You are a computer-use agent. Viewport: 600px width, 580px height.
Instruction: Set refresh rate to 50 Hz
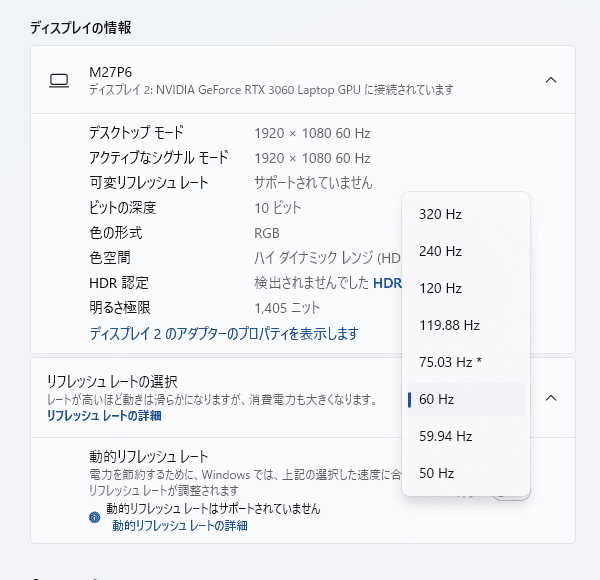click(437, 473)
